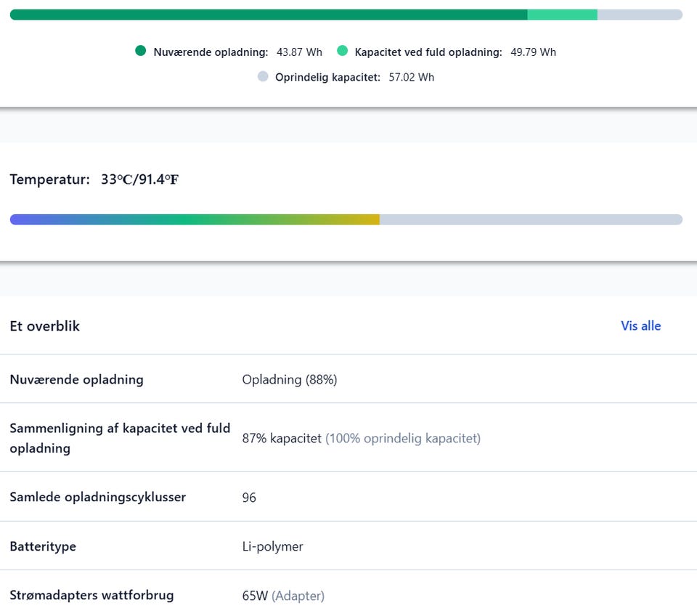This screenshot has height=616, width=697.
Task: Select the "Sammenligning af kapacitet ved fuld opladning" label
Action: [x=120, y=438]
